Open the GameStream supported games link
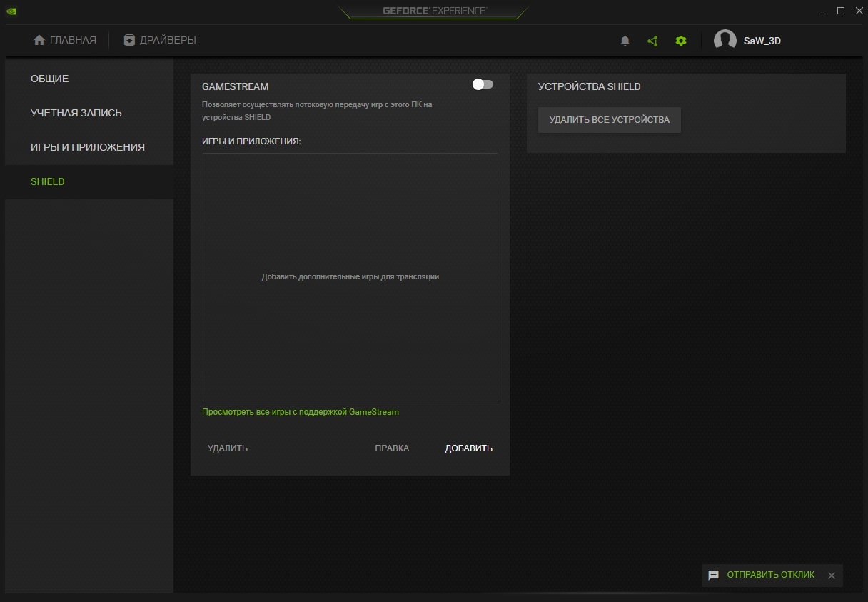 (x=301, y=412)
